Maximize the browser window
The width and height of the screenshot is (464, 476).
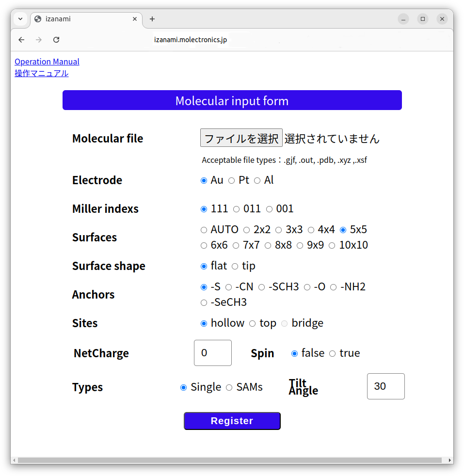tap(423, 19)
